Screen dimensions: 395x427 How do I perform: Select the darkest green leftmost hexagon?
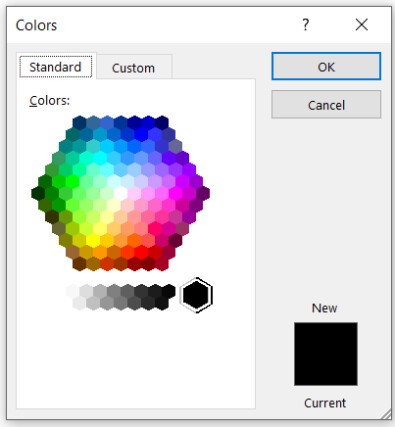pyautogui.click(x=38, y=193)
